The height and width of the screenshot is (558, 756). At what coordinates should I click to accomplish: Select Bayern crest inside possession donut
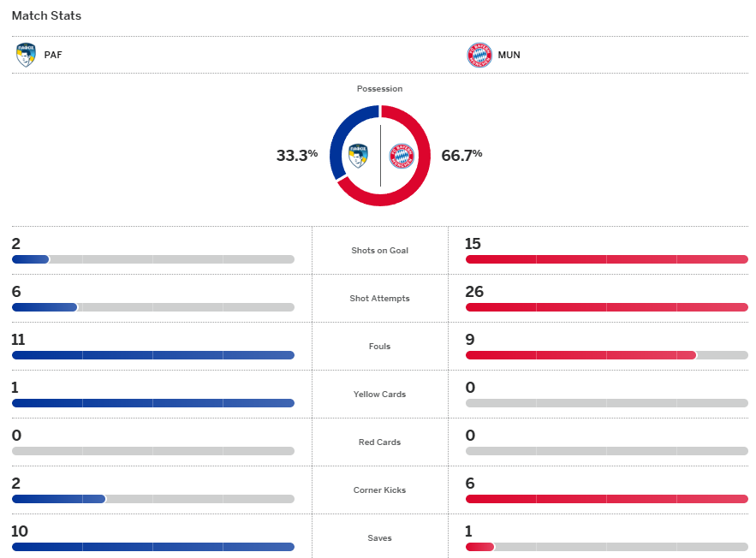[402, 156]
